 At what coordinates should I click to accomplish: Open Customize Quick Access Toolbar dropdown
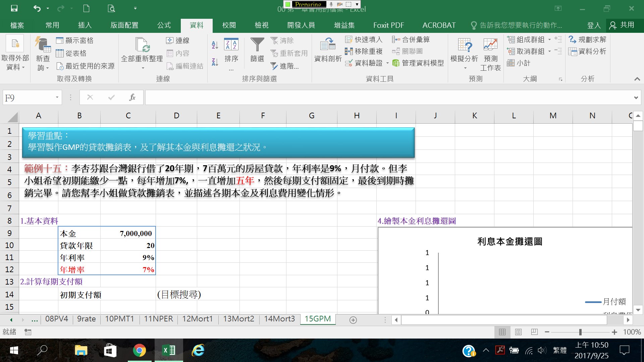[135, 8]
